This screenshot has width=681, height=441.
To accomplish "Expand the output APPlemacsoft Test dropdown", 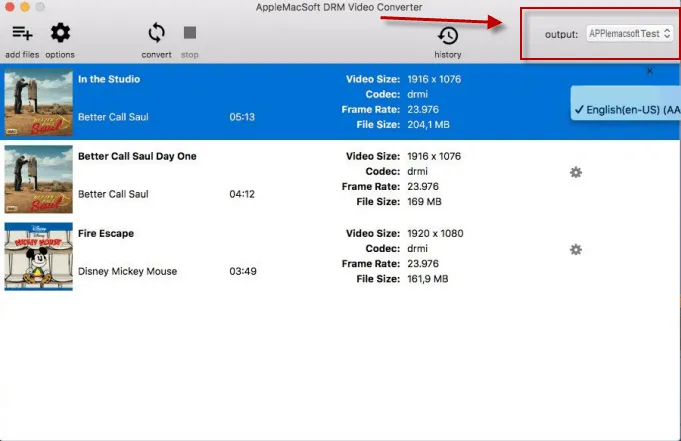I will (629, 34).
